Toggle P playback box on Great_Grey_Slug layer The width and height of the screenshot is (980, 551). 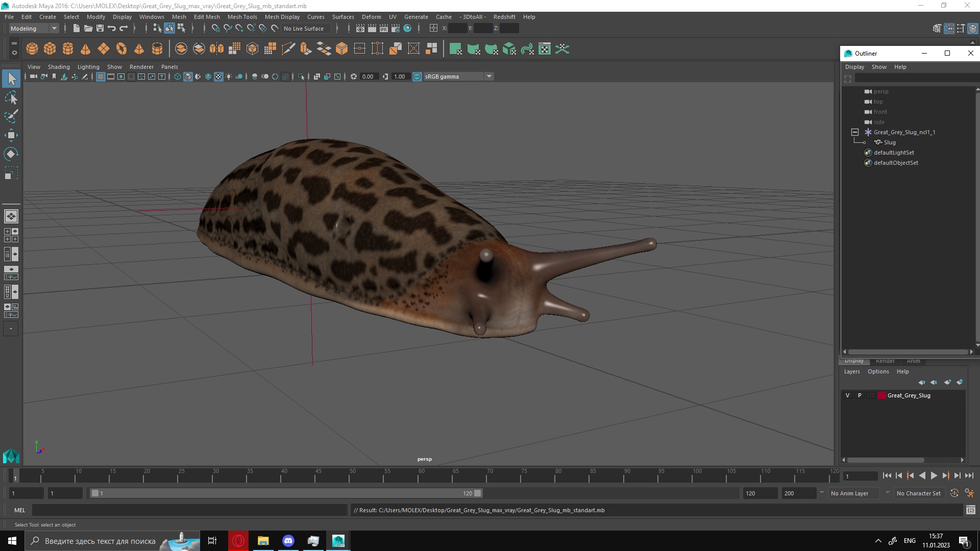coord(860,395)
